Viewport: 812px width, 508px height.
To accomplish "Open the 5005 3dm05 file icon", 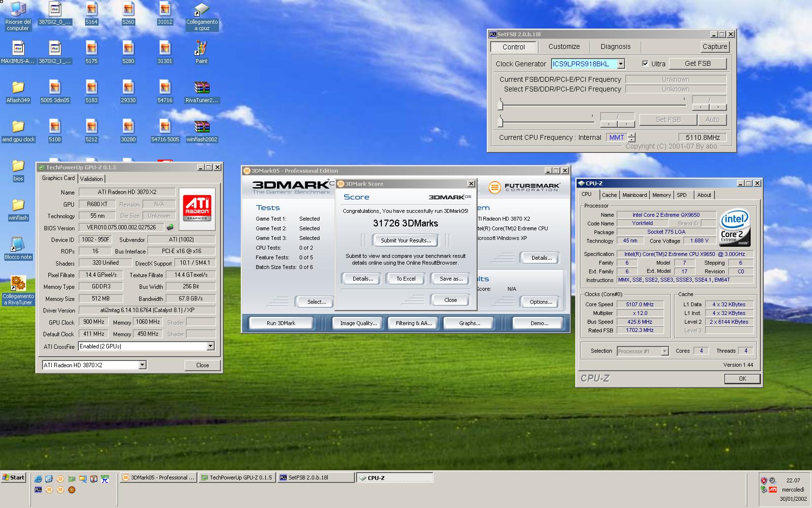I will tap(55, 92).
